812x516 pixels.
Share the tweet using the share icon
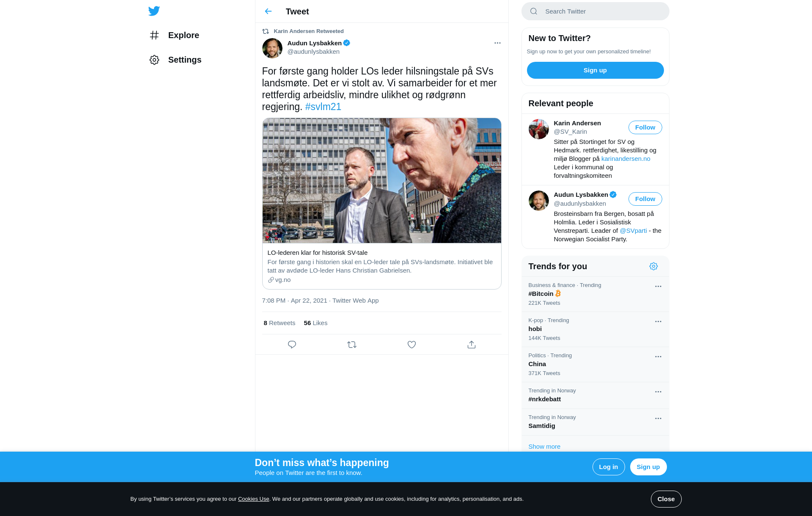coord(472,345)
